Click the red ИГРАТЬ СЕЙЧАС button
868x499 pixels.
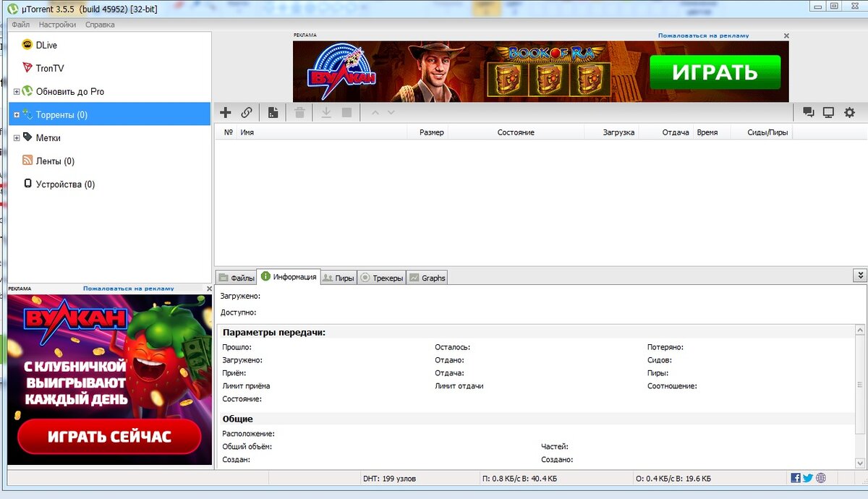109,436
